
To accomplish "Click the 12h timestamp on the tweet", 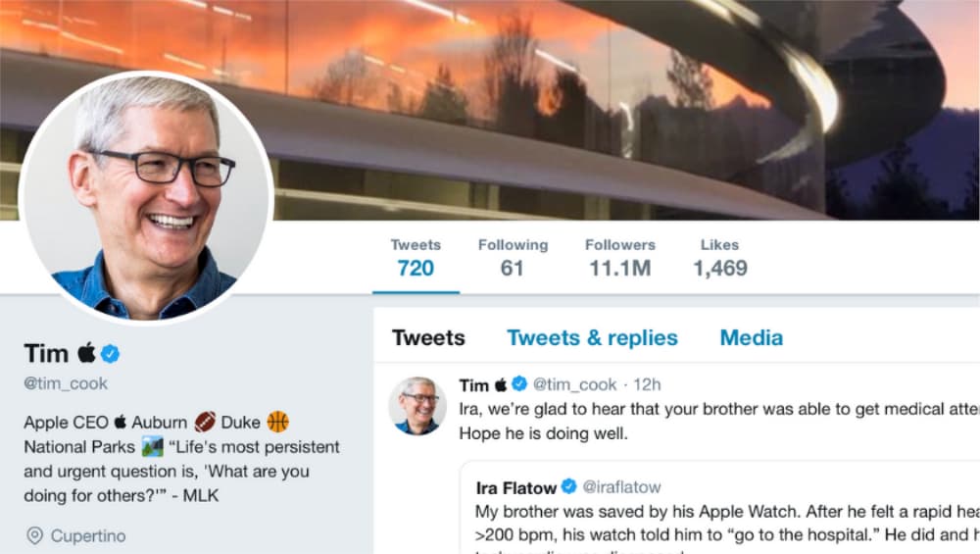I will 647,384.
